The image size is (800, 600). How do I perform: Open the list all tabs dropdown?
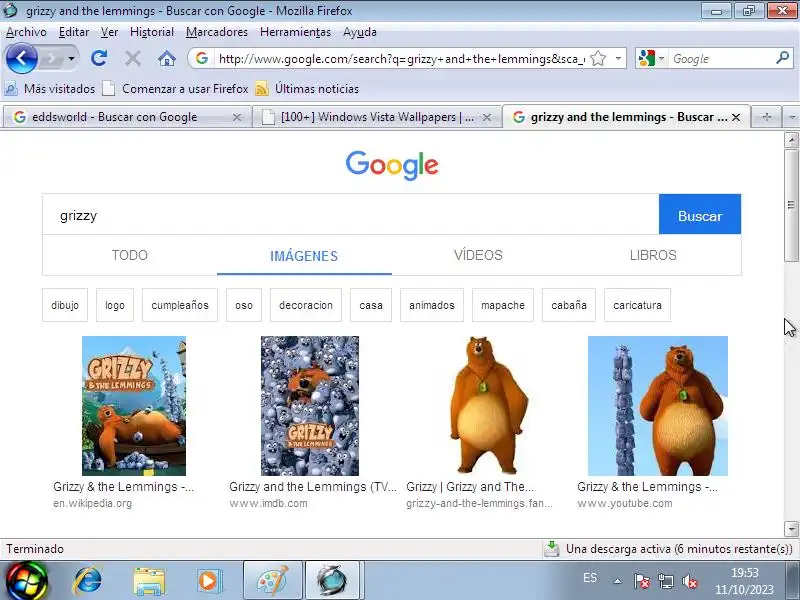(791, 117)
